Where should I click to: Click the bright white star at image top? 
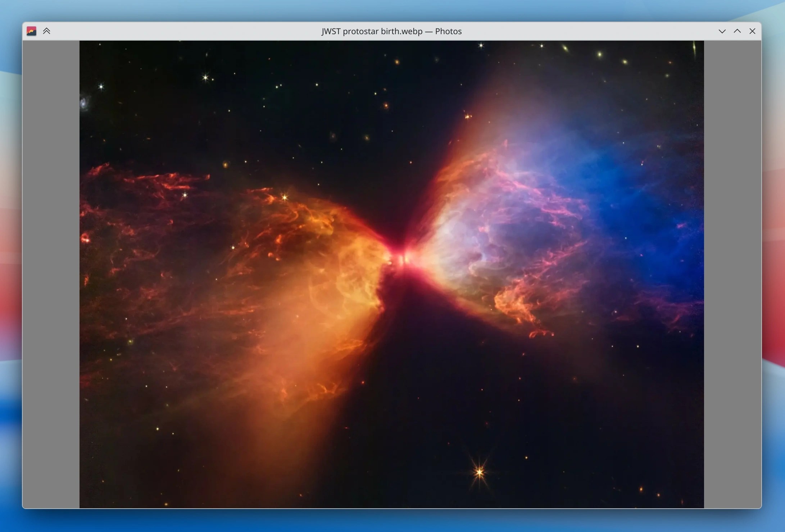coord(481,45)
